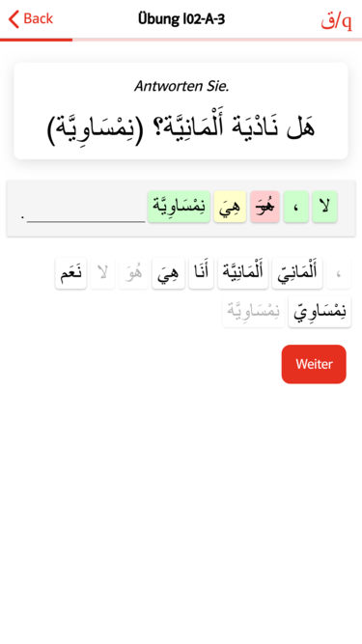Select the أَلْمَانِيَّة word tile

(x=242, y=273)
